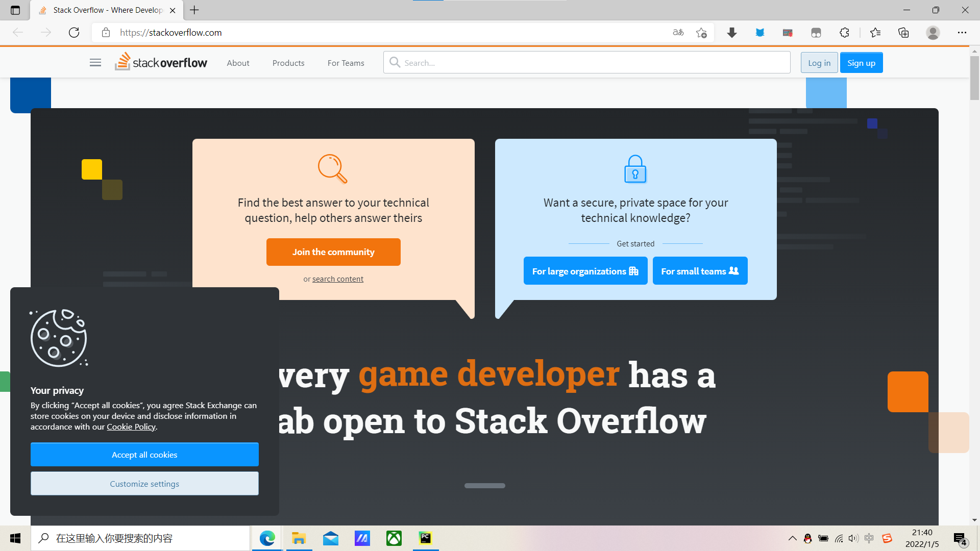Close the Stack Overflow tab
980x551 pixels.
point(173,10)
